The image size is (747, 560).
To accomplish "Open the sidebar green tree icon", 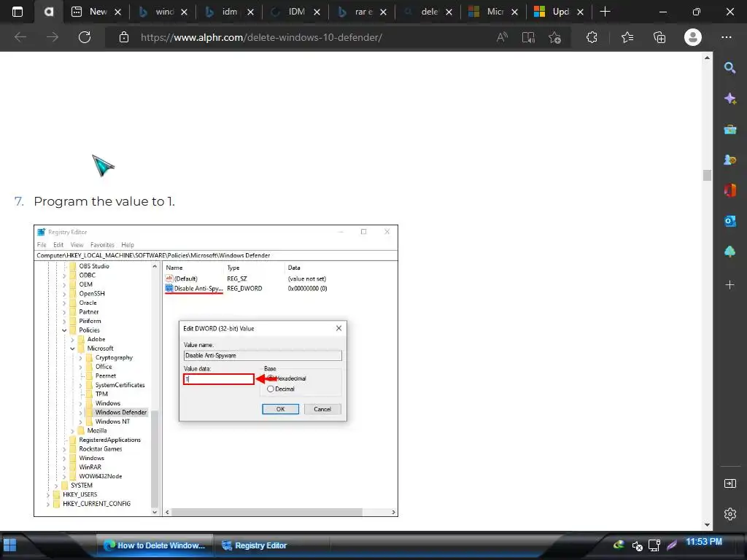I will [729, 252].
